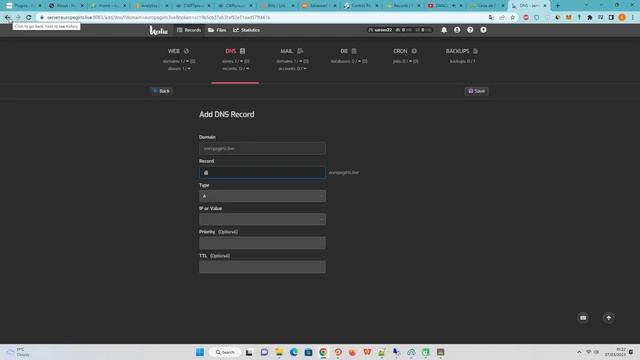
Task: Click the disabled Domain field
Action: [262, 148]
